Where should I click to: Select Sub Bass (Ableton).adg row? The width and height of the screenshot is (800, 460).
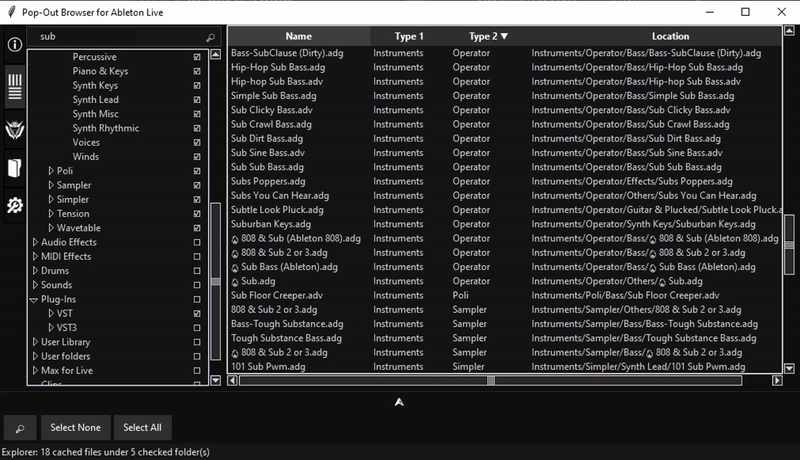(505, 267)
